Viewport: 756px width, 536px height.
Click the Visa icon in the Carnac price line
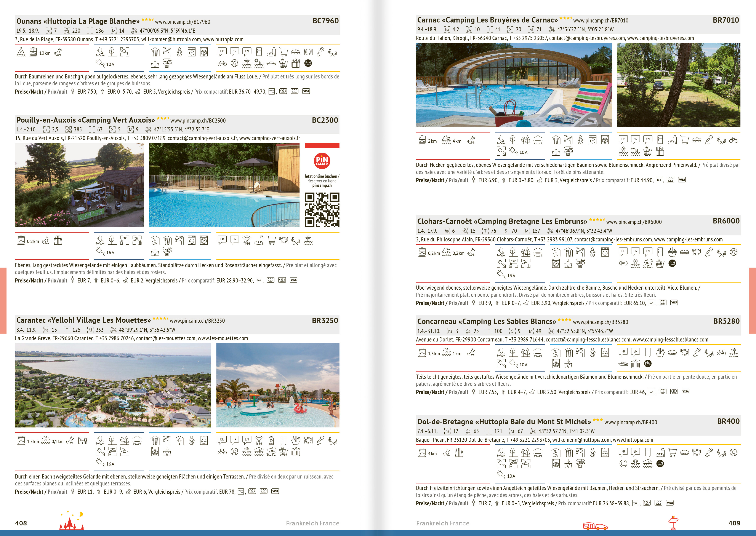(682, 180)
